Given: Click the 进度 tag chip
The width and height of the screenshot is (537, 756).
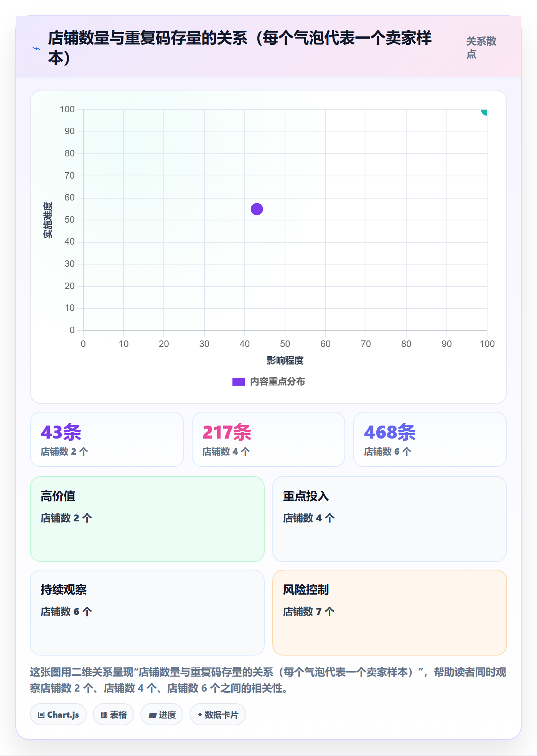Looking at the screenshot, I should point(162,715).
